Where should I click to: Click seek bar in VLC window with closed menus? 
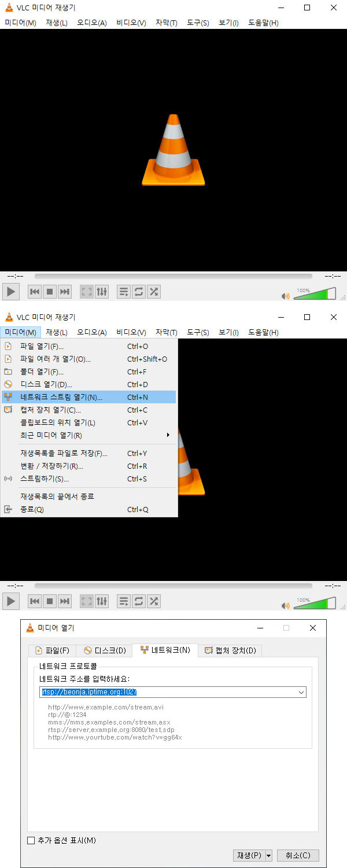pos(173,277)
